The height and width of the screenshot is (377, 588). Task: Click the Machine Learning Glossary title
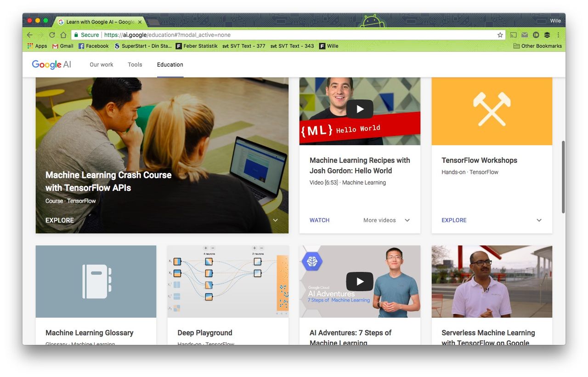point(89,333)
